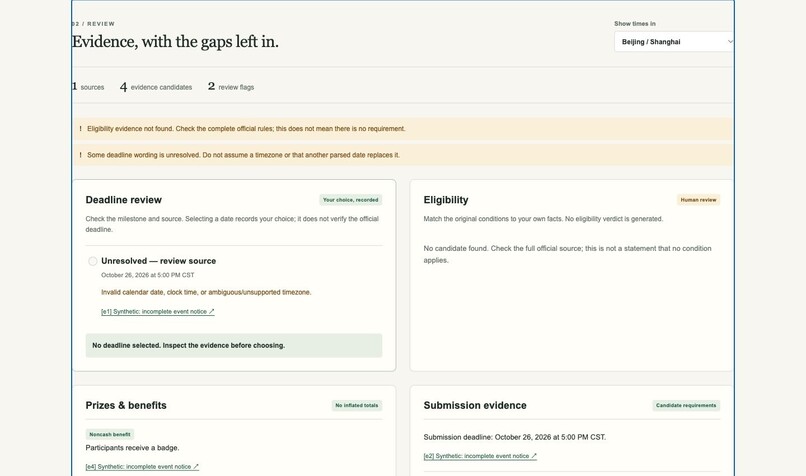
Task: Open the Show times in timezone dropdown
Action: click(673, 42)
